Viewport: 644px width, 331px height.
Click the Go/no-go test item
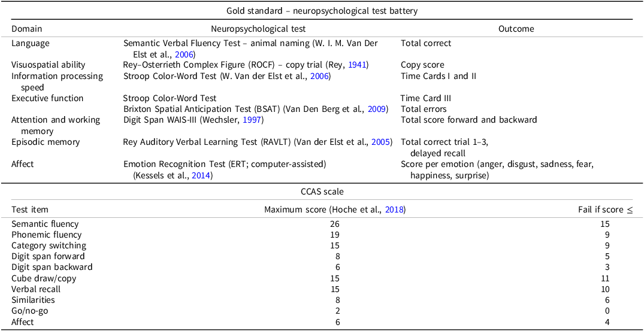[x=31, y=311]
